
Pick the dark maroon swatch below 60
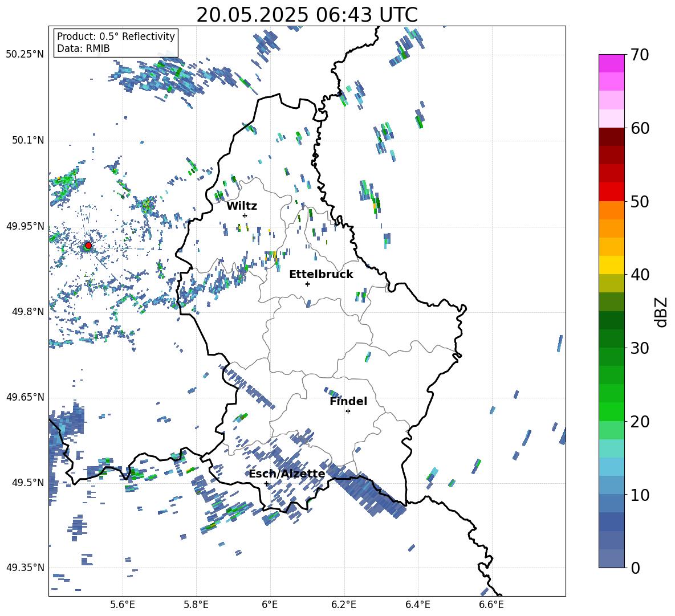point(611,137)
